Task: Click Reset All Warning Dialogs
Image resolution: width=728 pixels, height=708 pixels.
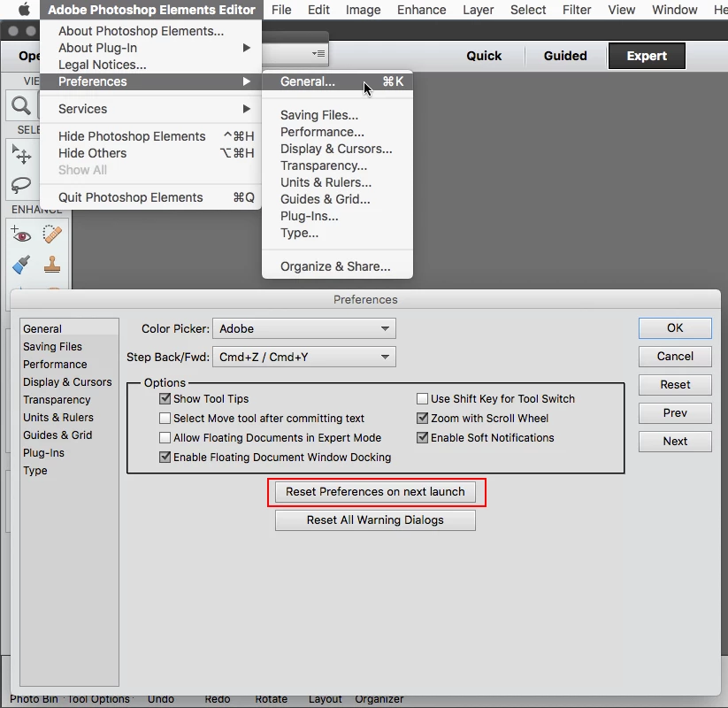Action: tap(375, 520)
